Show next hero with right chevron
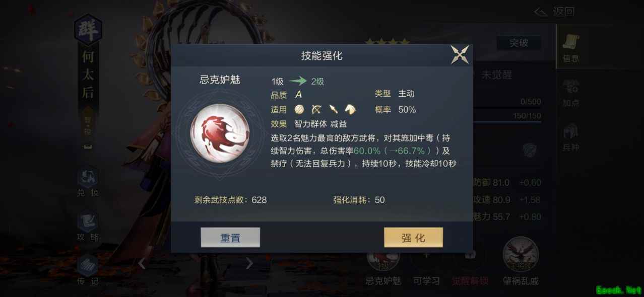Screen dimensions: 644x297 click(249, 263)
